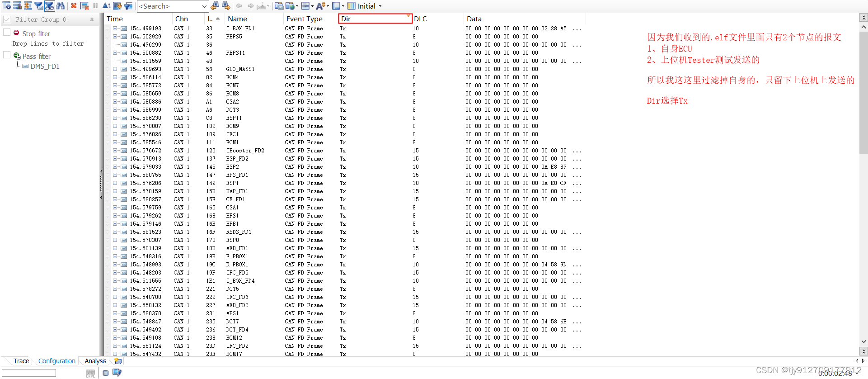Find previous with binoculars back icon
The width and height of the screenshot is (868, 379).
click(x=215, y=6)
